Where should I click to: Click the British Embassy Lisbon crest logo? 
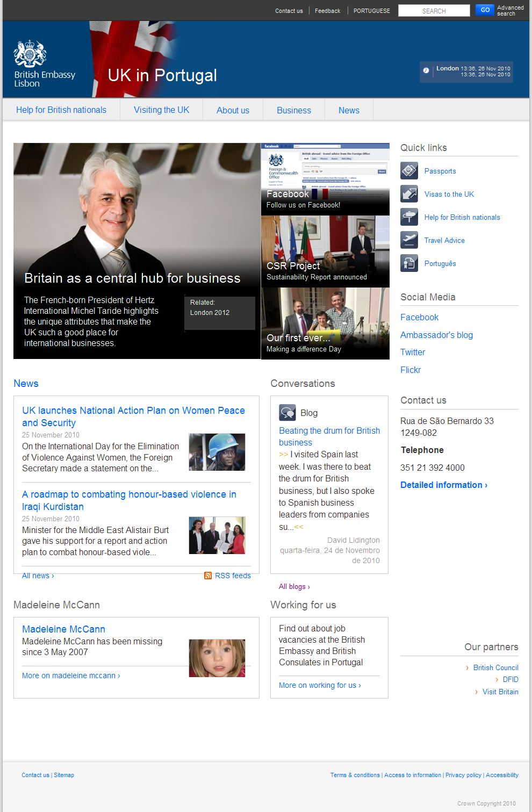(30, 54)
